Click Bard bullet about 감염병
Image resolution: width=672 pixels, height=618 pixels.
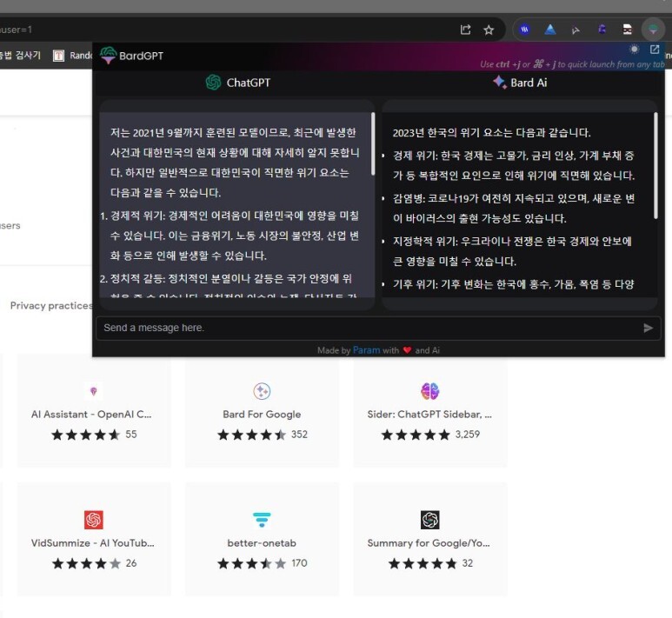point(514,209)
